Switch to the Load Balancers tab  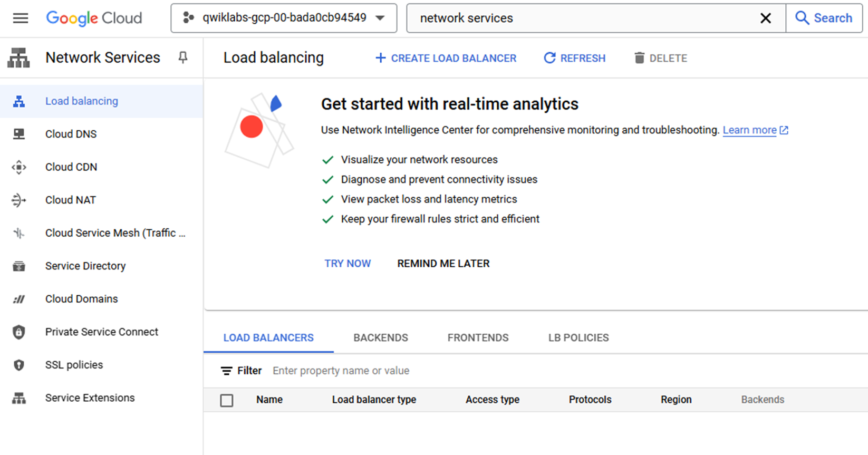268,338
